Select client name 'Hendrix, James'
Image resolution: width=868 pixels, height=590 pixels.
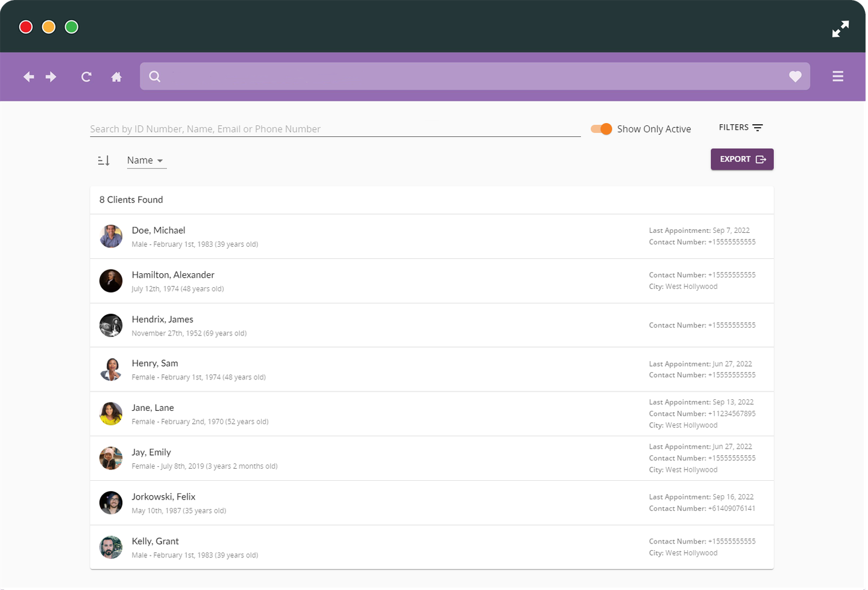[x=163, y=320]
